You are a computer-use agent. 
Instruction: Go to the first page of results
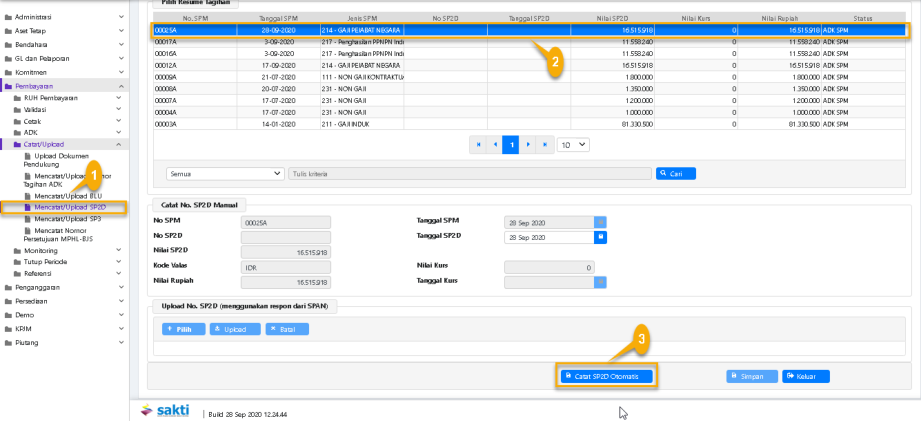478,144
